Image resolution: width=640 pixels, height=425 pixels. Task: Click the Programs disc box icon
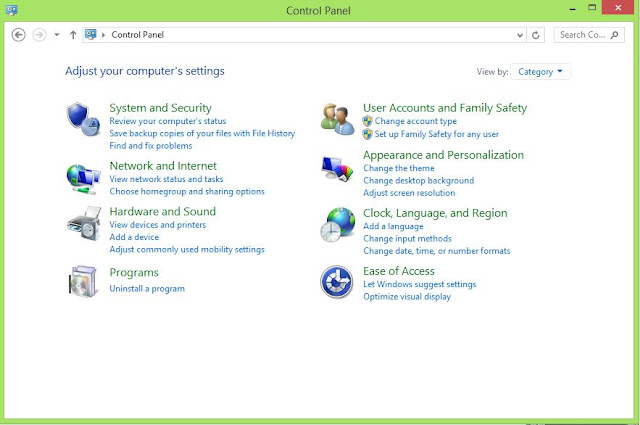click(x=83, y=281)
